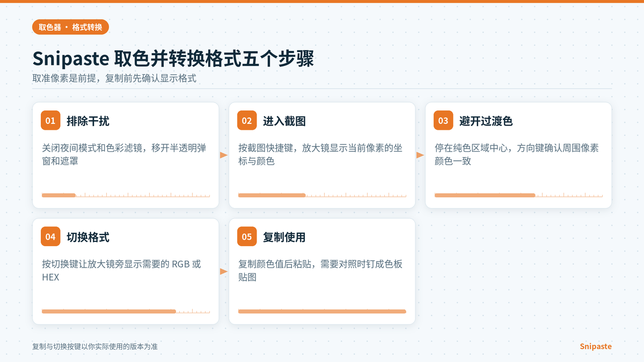Click the orange 04 step badge
The image size is (644, 362).
tap(50, 237)
